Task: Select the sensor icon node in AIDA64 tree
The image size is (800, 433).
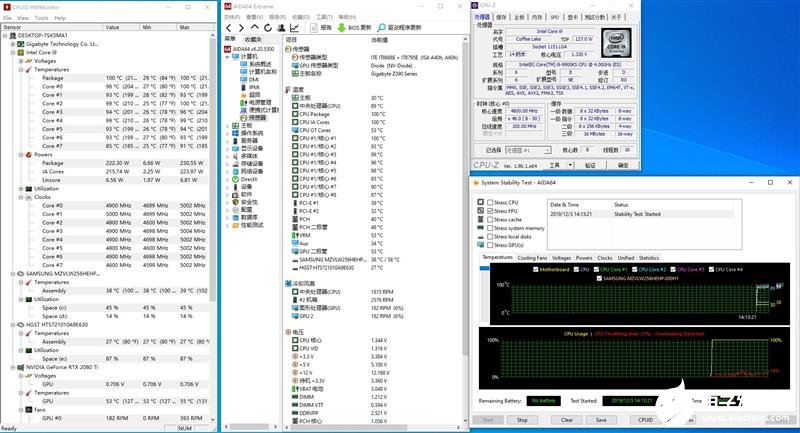Action: pyautogui.click(x=243, y=118)
